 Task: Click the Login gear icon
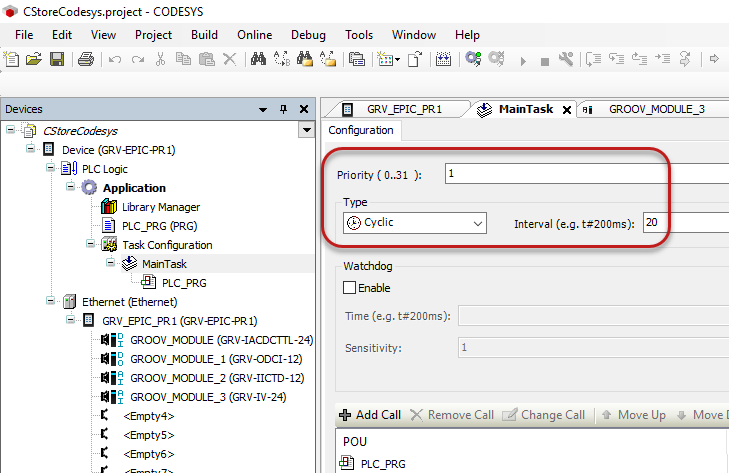[x=473, y=60]
